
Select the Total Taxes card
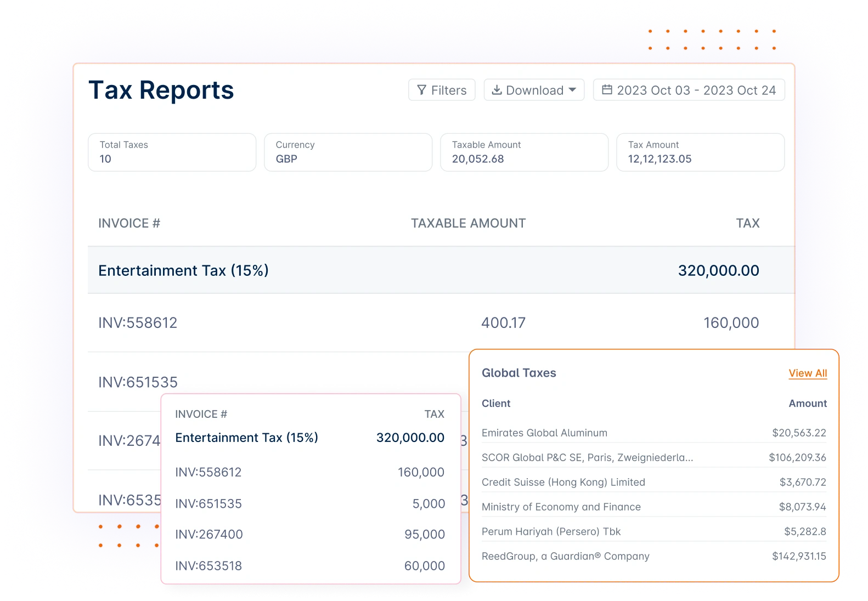click(x=172, y=152)
